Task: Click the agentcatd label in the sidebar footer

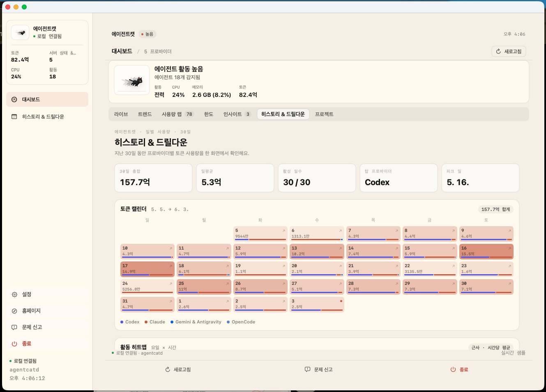Action: coord(24,369)
